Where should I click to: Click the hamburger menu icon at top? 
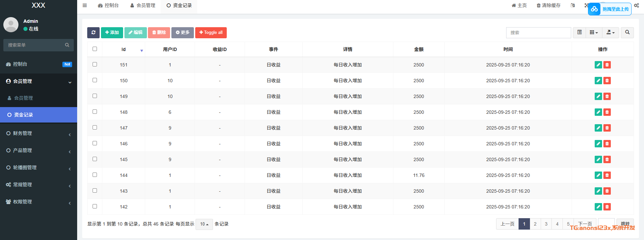[85, 5]
